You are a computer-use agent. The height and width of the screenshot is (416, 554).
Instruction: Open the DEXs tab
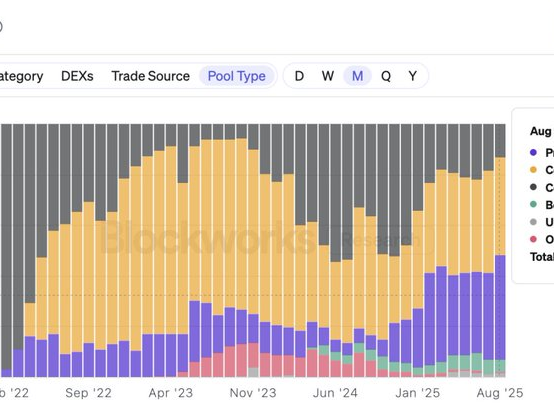click(77, 76)
